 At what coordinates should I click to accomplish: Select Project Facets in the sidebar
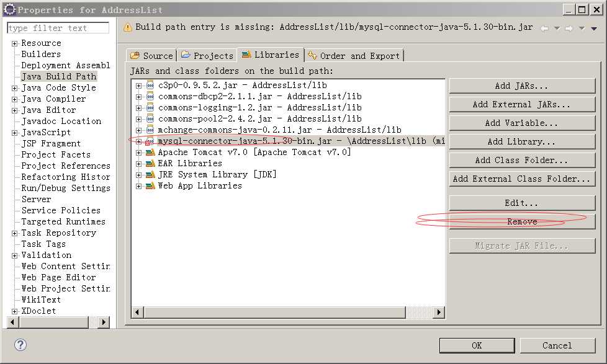click(x=56, y=155)
